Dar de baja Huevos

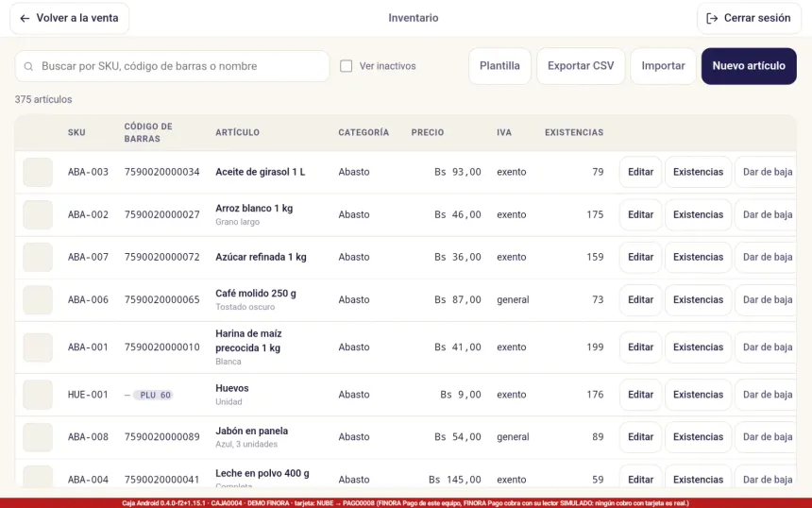pyautogui.click(x=766, y=395)
